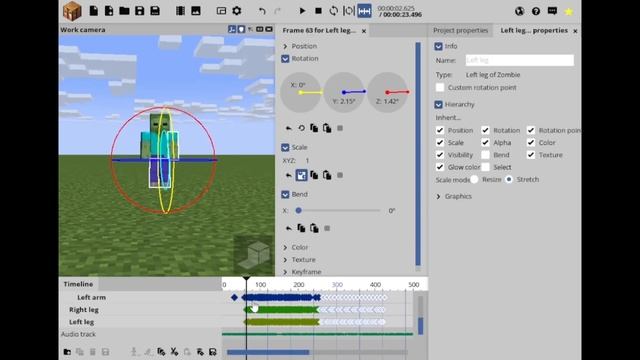Toggle Position inherit checkbox
This screenshot has height=360, width=640.
click(x=440, y=130)
